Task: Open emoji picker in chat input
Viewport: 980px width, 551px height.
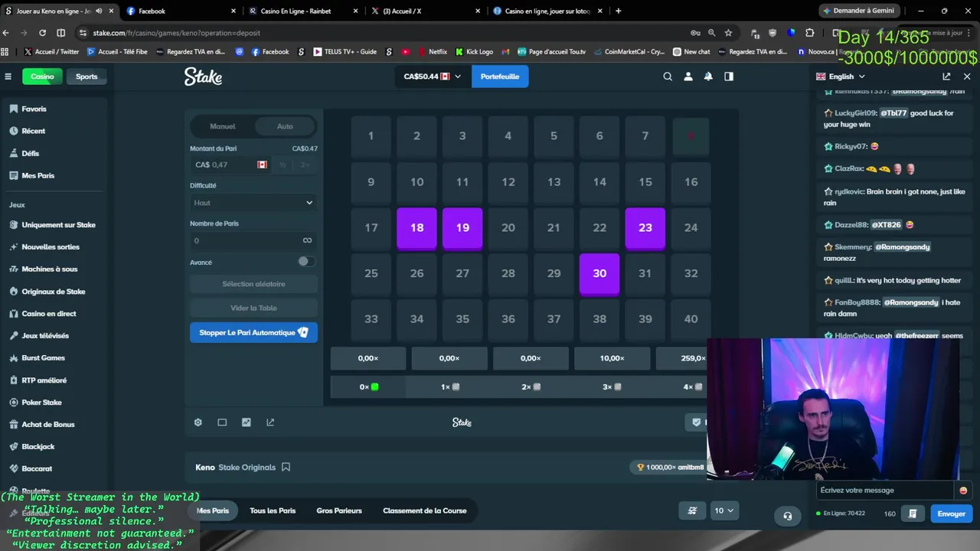Action: [x=963, y=491]
